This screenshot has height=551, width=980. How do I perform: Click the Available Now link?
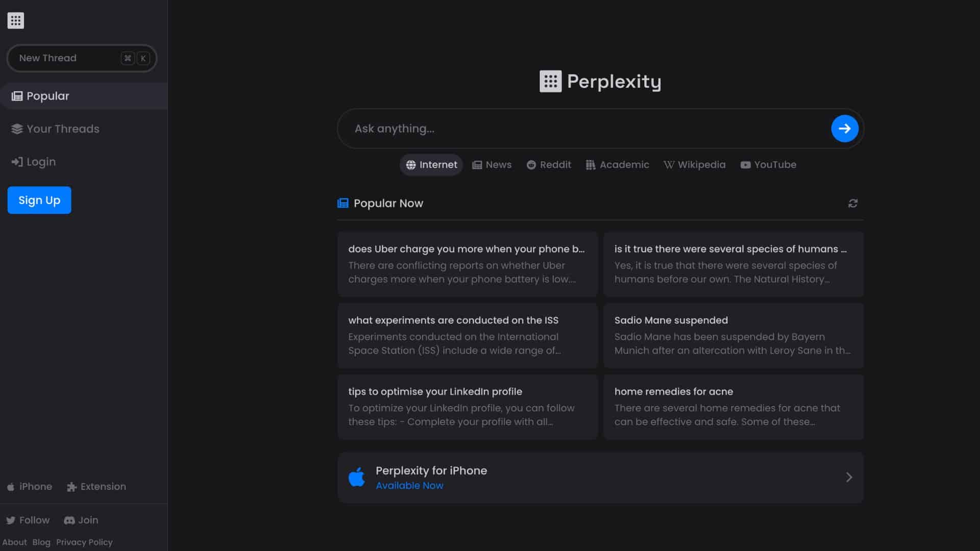pyautogui.click(x=409, y=486)
